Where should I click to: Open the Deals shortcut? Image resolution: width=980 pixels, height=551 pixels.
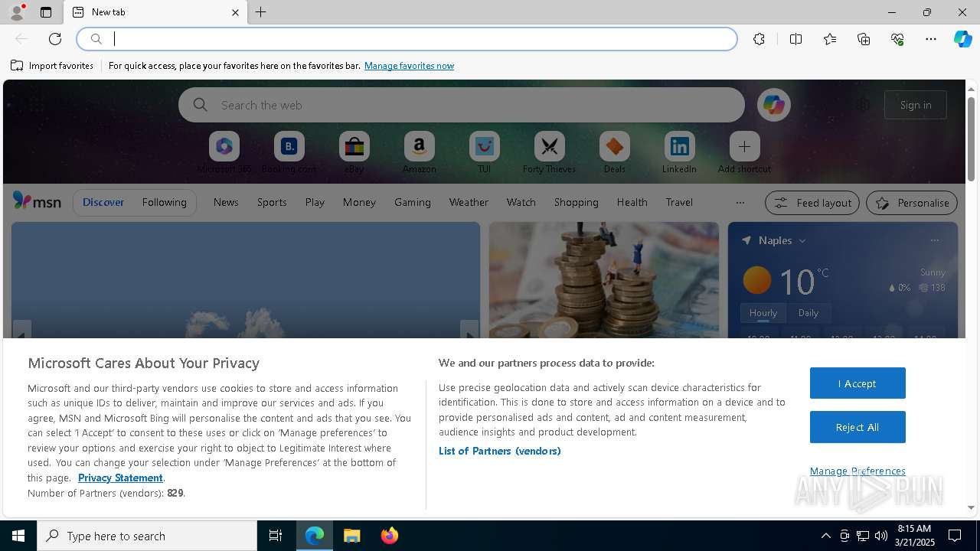click(614, 152)
